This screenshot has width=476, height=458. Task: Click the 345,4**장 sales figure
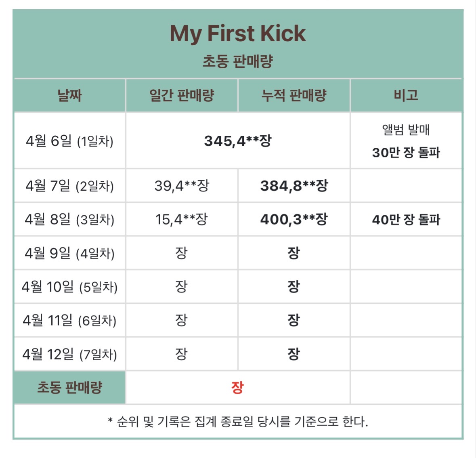pos(238,141)
